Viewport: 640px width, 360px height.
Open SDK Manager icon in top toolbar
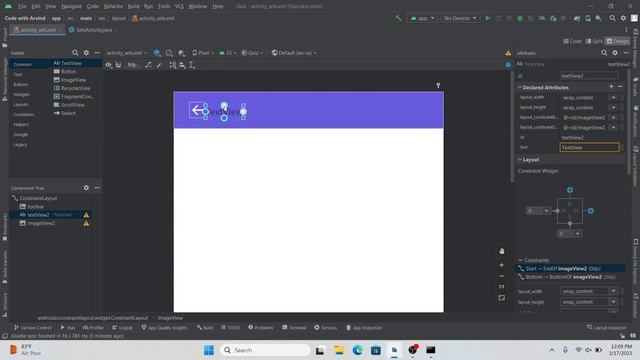click(x=598, y=18)
